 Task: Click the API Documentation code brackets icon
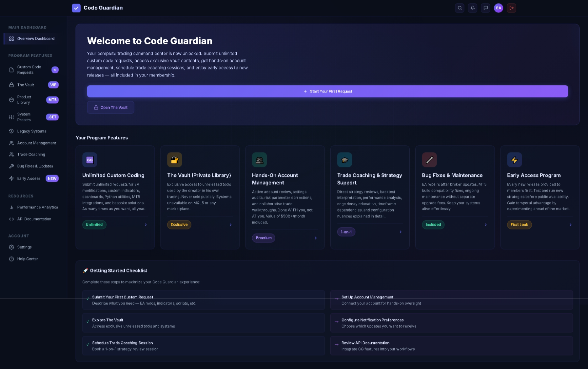pyautogui.click(x=11, y=219)
